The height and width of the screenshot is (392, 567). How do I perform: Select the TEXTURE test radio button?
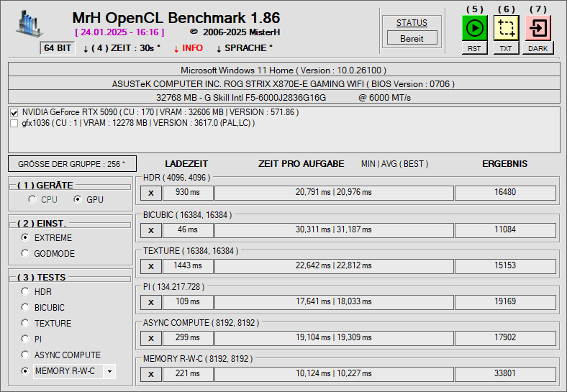[25, 323]
